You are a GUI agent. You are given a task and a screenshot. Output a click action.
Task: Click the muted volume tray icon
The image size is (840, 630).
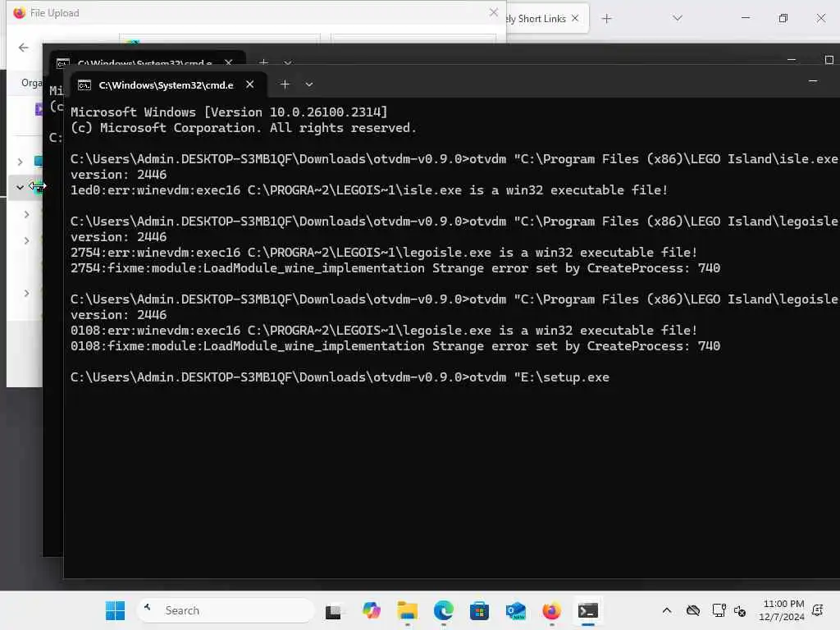(x=740, y=610)
